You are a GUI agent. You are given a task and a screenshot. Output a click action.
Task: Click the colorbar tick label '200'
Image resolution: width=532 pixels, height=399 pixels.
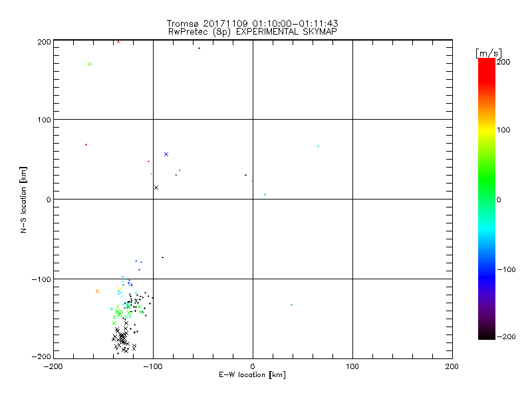[503, 62]
